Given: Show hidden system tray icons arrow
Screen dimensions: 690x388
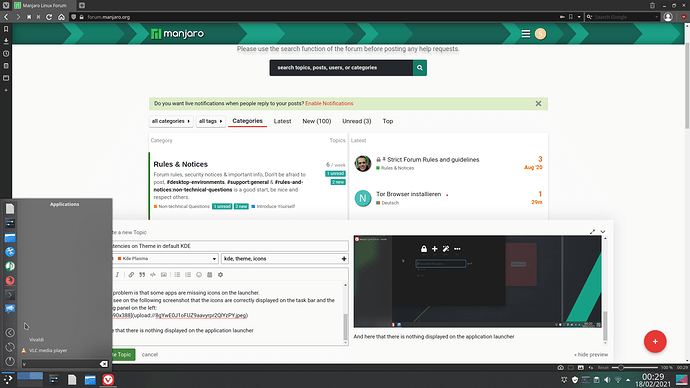Looking at the screenshot, I should (x=628, y=380).
